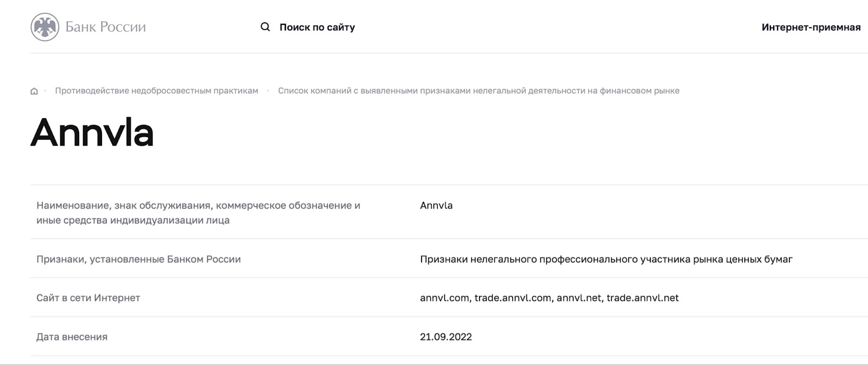Click the Annvla page heading

coord(92,132)
